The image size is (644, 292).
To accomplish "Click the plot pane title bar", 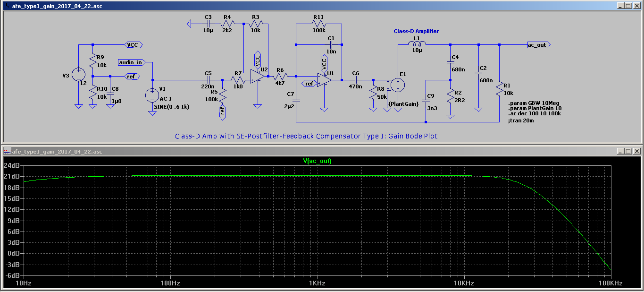I will coord(283,151).
